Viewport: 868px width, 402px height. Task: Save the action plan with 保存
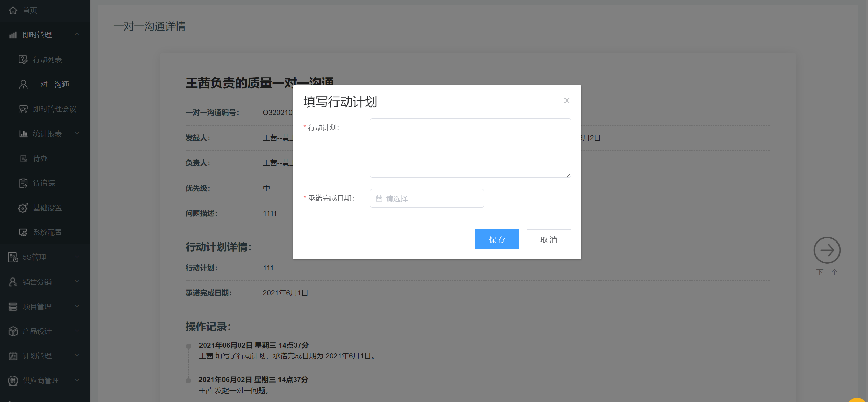click(x=497, y=239)
